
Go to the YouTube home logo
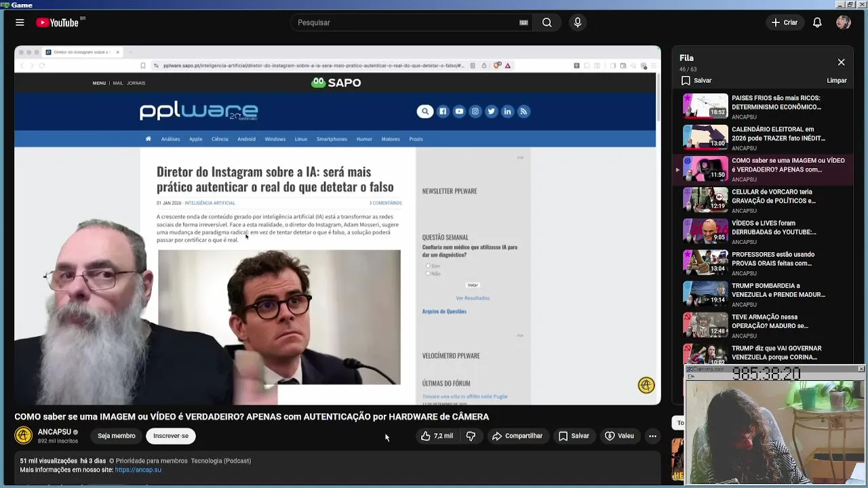point(58,22)
